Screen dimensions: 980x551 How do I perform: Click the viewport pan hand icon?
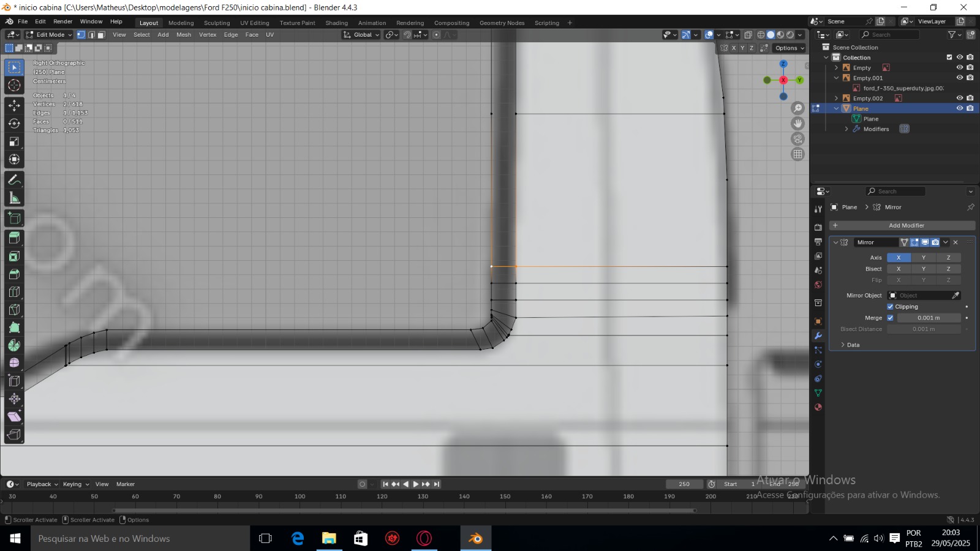click(797, 124)
